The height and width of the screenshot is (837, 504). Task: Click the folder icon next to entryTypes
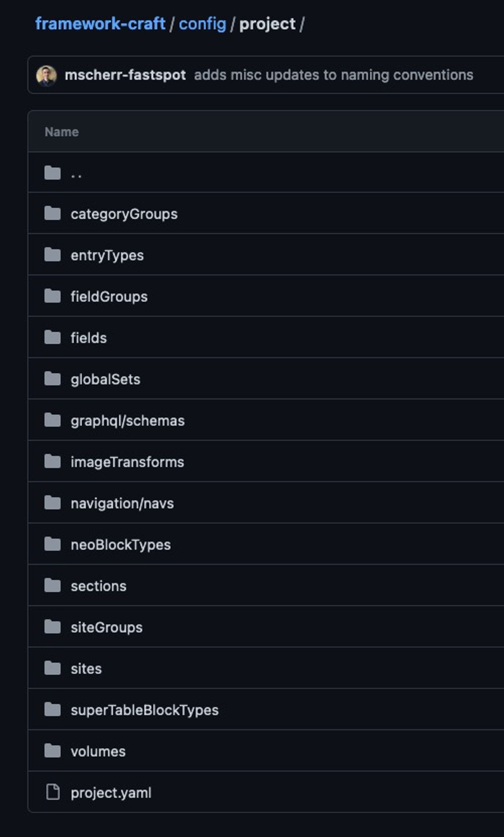point(52,255)
